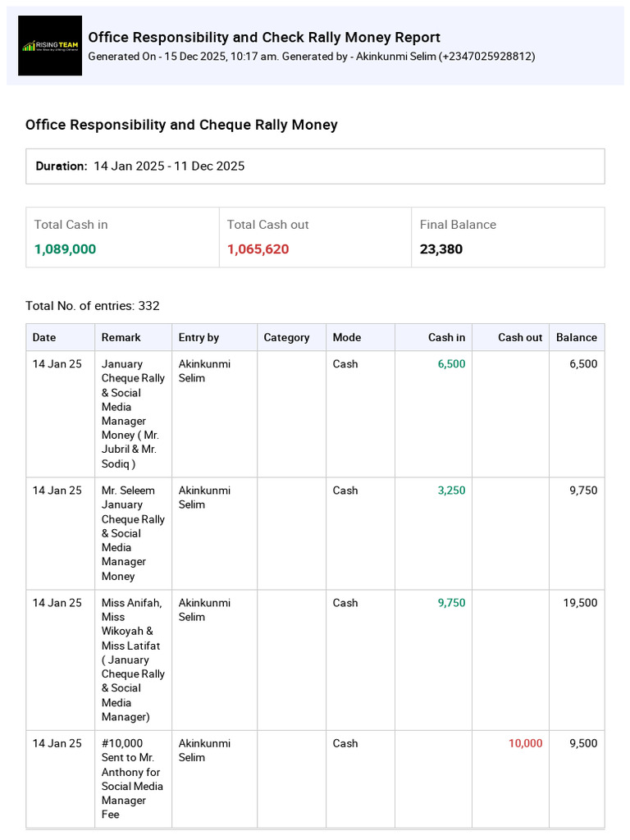This screenshot has width=630, height=840.
Task: Click the date '14 Jan 25' in the Mr. Seleem row
Action: [x=57, y=491]
